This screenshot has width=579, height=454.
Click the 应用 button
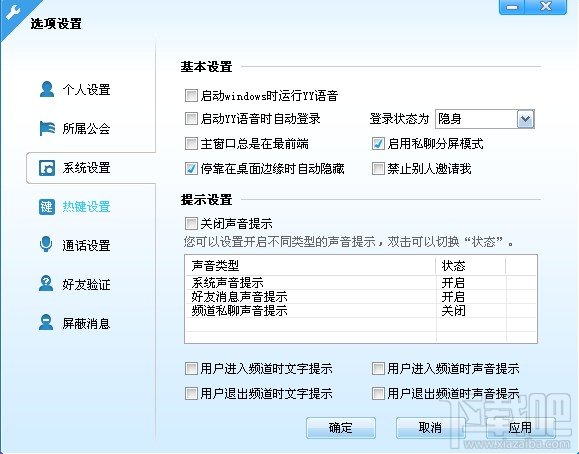pos(520,428)
